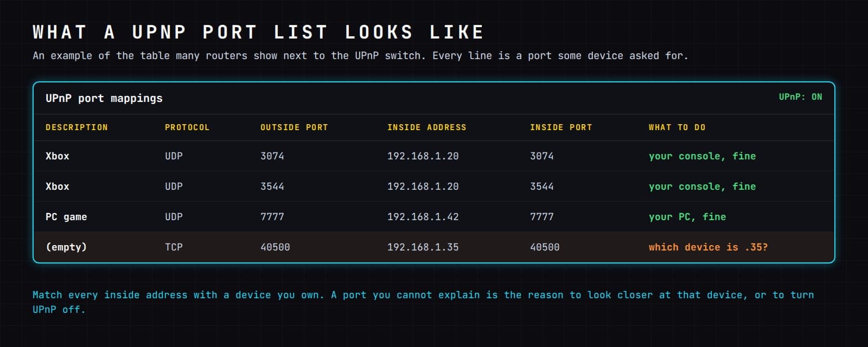Screen dimensions: 868x347
Task: Click the inside port value 7777
Action: [542, 217]
